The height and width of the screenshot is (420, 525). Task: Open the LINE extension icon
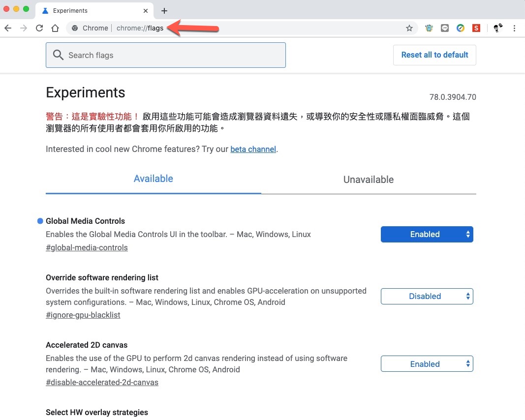[x=445, y=28]
